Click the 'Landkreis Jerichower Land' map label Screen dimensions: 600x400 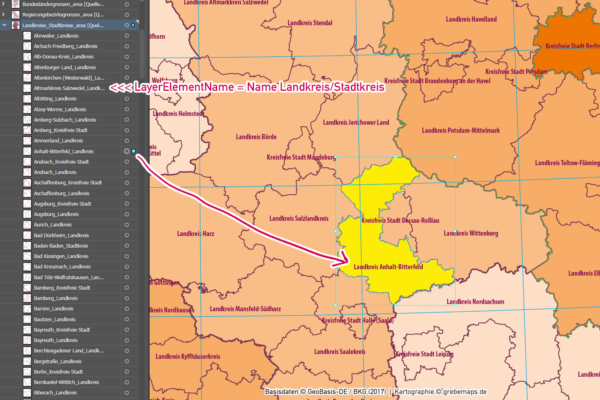pos(356,122)
